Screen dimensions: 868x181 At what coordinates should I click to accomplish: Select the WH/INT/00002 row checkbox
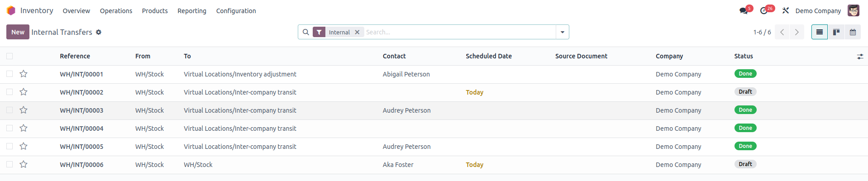[10, 92]
